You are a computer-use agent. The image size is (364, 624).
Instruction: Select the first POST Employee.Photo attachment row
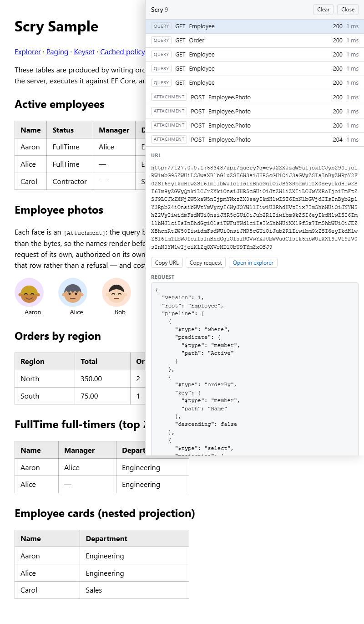click(255, 97)
